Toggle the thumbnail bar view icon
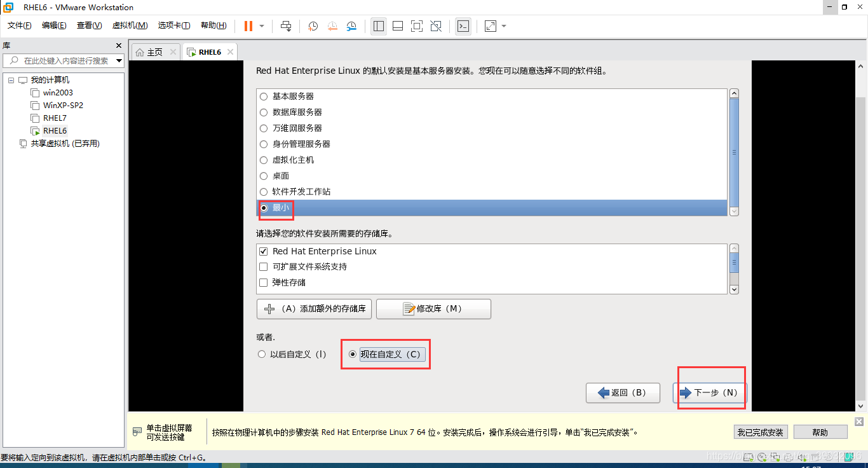Screen dimensions: 868x468 (x=398, y=26)
